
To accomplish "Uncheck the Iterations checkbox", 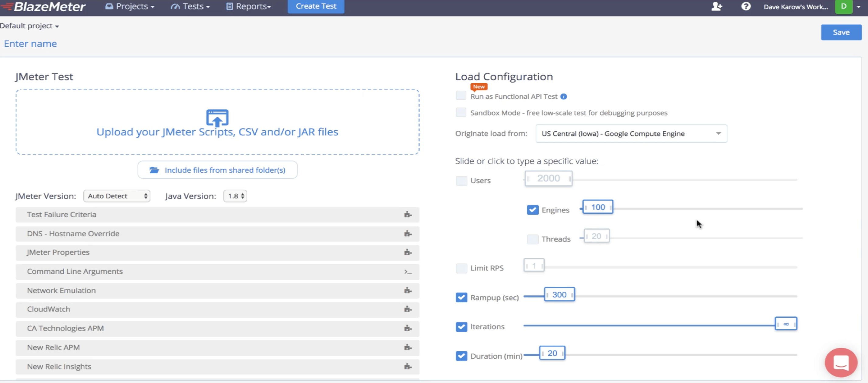I will coord(461,327).
